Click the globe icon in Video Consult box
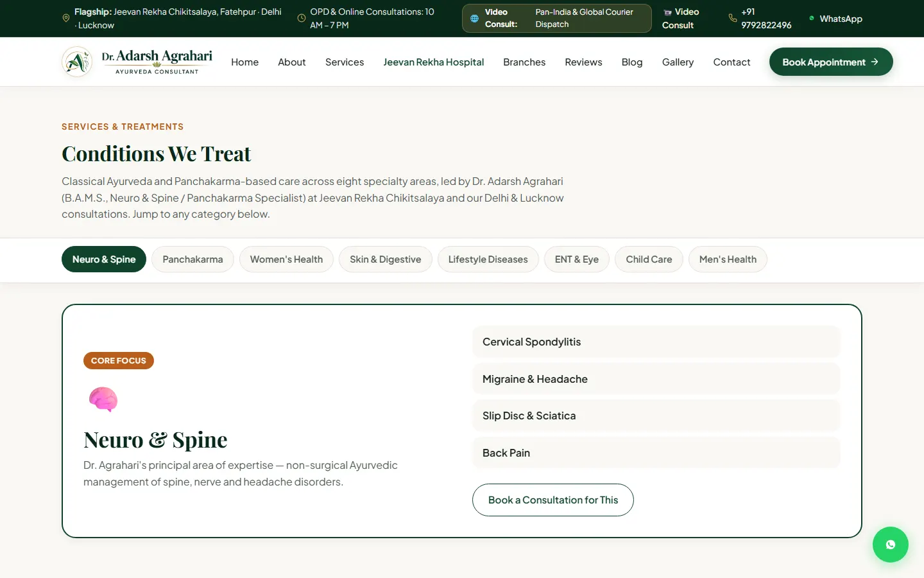This screenshot has width=924, height=578. [474, 19]
